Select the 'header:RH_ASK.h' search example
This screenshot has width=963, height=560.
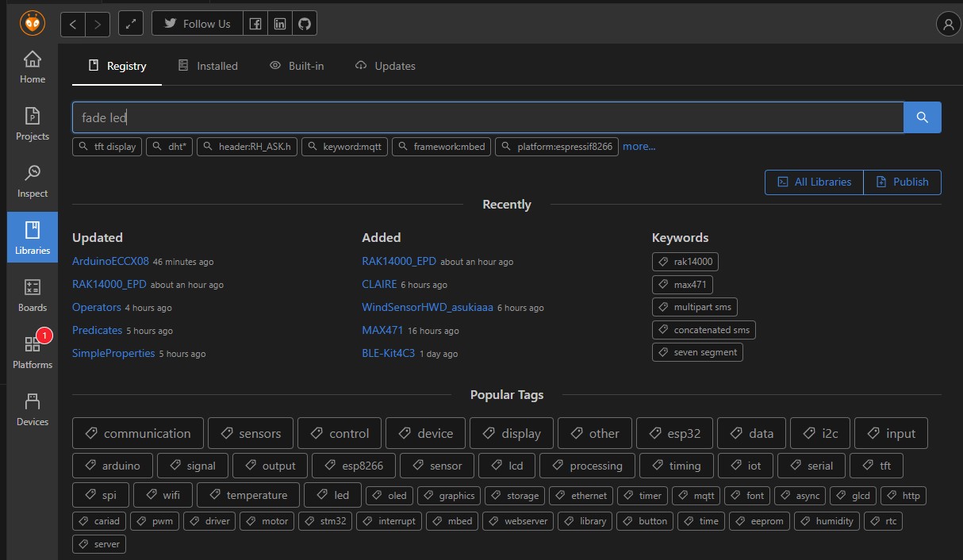[247, 147]
